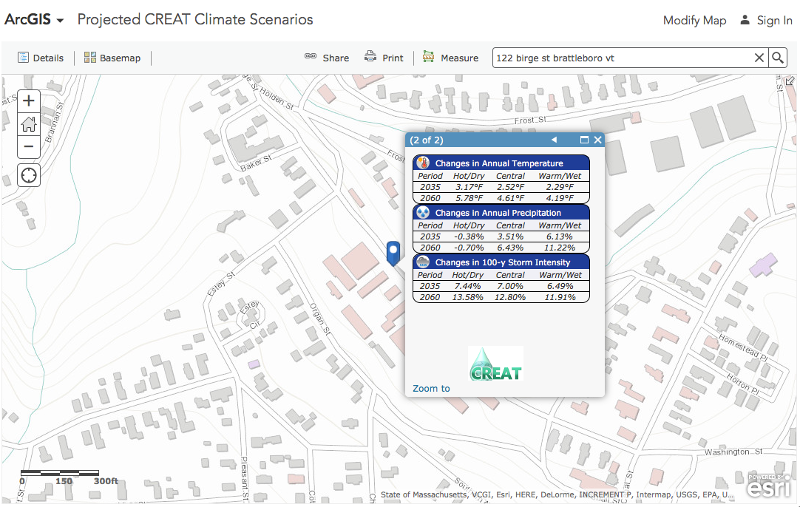Print the current map
Viewport: 800px width, 507px height.
[x=383, y=58]
